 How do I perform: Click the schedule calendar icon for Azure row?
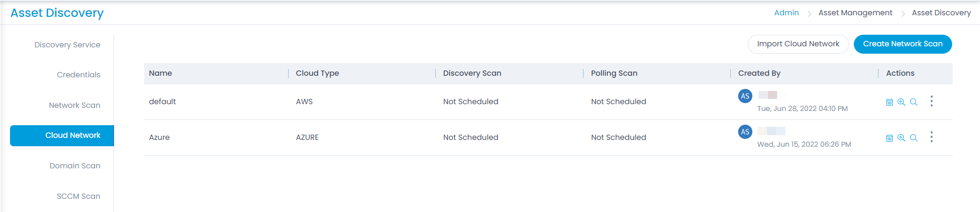pos(890,138)
